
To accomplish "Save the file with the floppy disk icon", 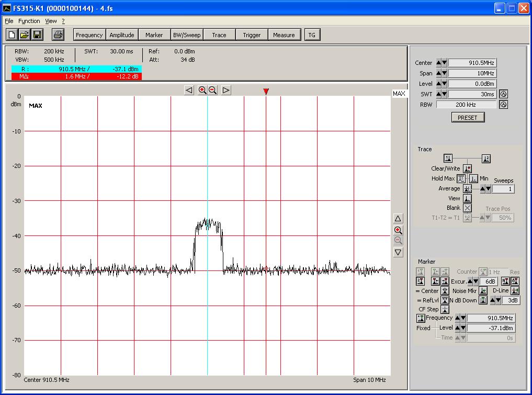I will tap(37, 35).
